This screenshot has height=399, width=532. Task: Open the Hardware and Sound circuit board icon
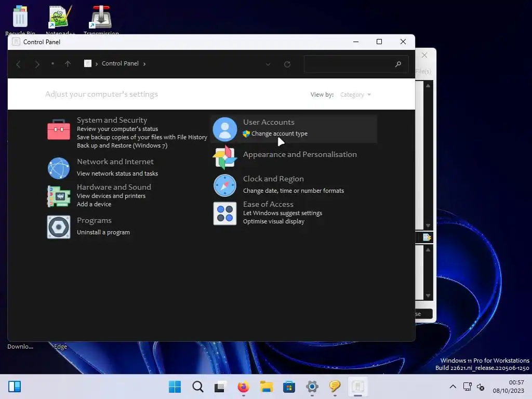[59, 196]
